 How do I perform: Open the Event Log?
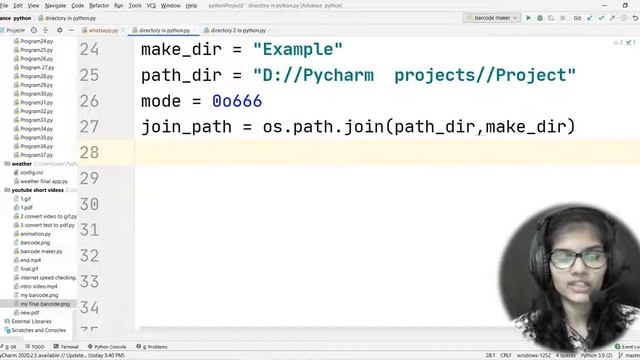point(627,347)
